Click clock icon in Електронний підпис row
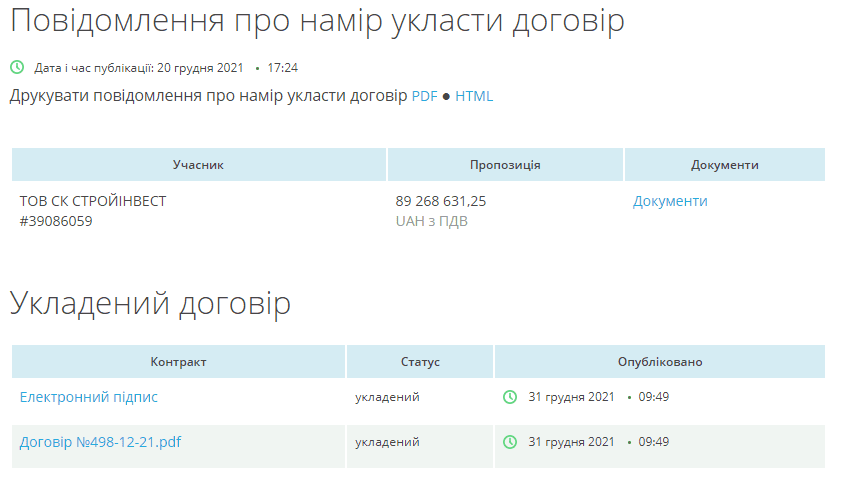Screen dimensions: 865x487 click(510, 397)
